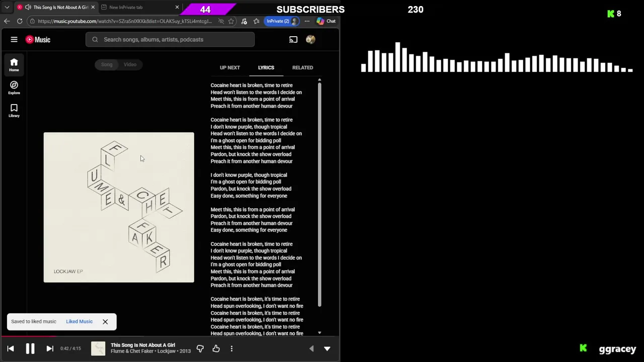Open the browser three-dot settings menu
The height and width of the screenshot is (362, 644).
point(307,21)
